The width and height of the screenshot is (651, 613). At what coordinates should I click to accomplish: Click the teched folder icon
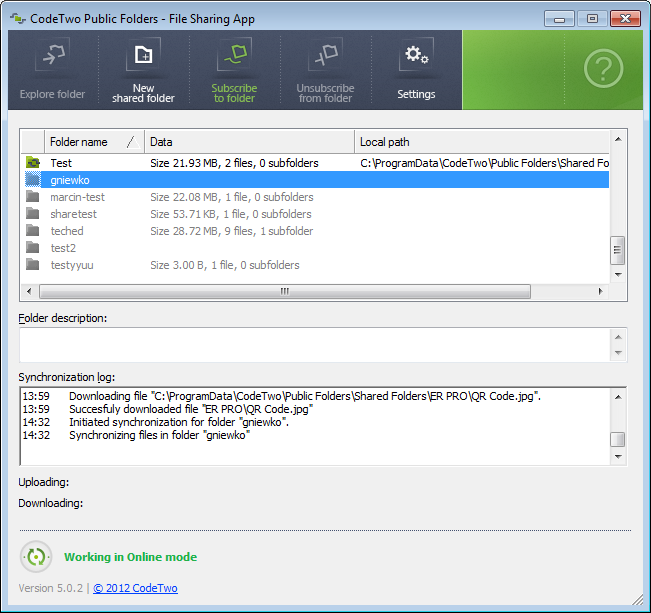pyautogui.click(x=33, y=230)
